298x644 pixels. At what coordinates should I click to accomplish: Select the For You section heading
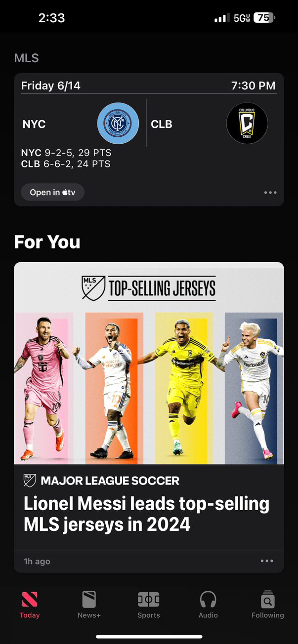47,241
